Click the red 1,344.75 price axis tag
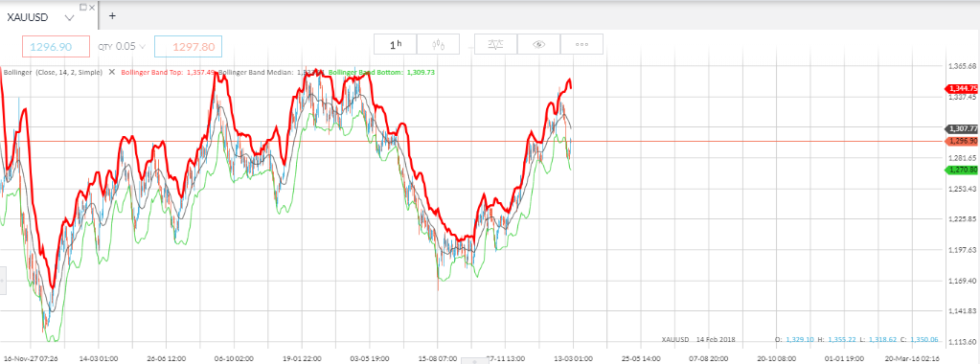 click(x=961, y=89)
